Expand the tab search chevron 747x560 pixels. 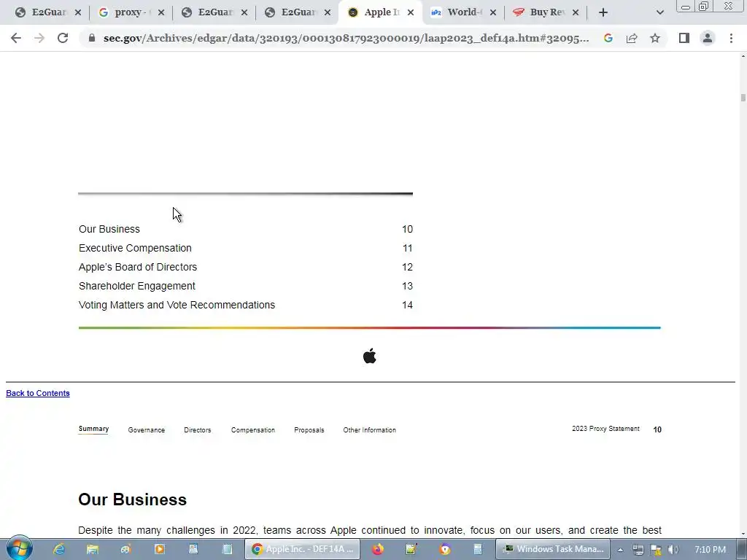[659, 12]
